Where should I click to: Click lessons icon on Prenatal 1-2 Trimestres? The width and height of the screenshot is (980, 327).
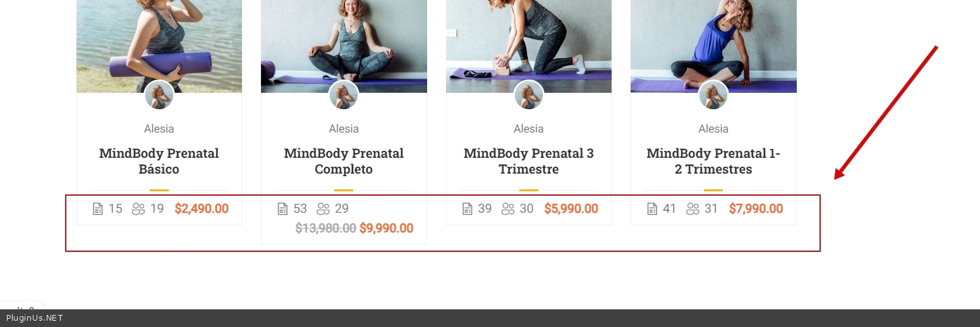[x=652, y=209]
